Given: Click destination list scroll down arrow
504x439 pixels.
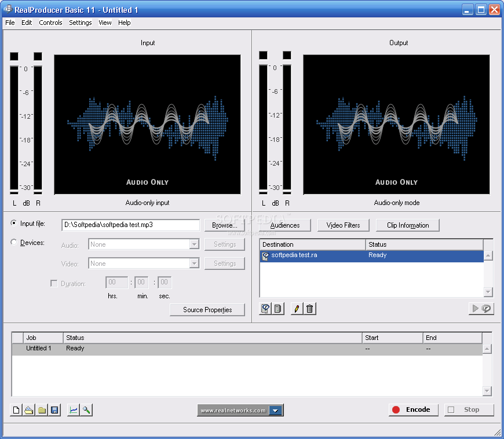Looking at the screenshot, I should click(x=488, y=292).
